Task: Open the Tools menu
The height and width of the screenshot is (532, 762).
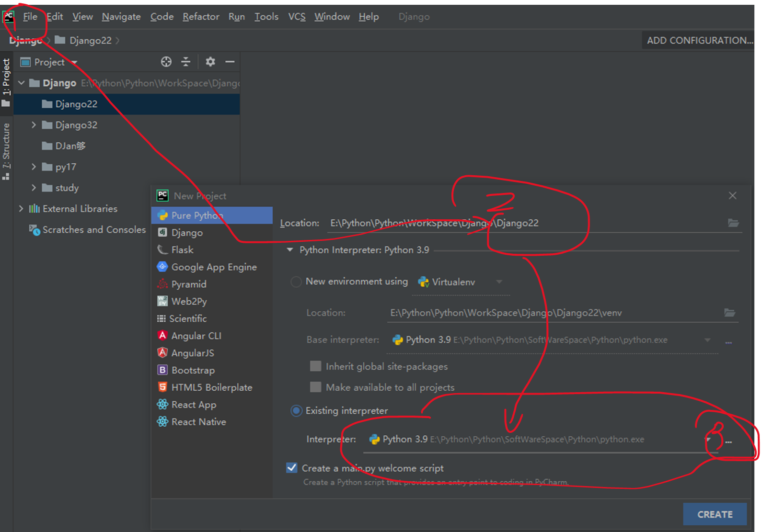Action: (266, 17)
